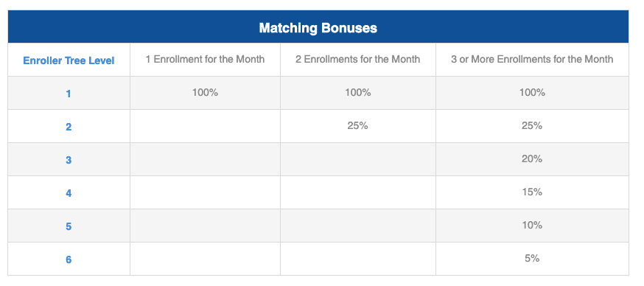Select the Enroller Tree Level header
The height and width of the screenshot is (286, 644).
tap(69, 60)
